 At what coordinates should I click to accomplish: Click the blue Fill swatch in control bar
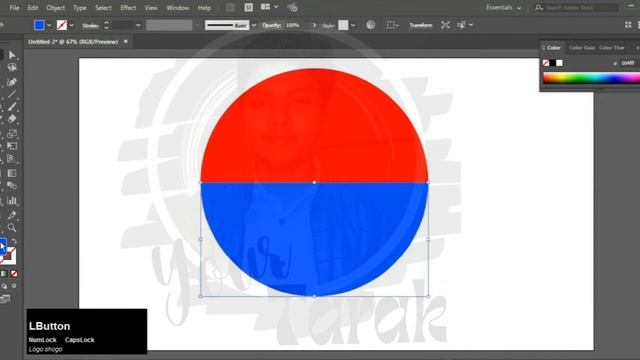coord(39,25)
